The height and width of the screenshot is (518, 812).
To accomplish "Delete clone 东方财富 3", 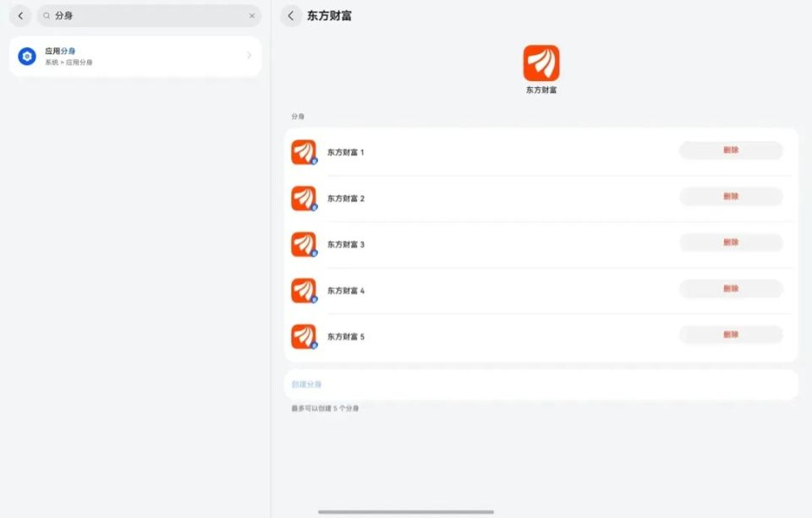I will [731, 243].
